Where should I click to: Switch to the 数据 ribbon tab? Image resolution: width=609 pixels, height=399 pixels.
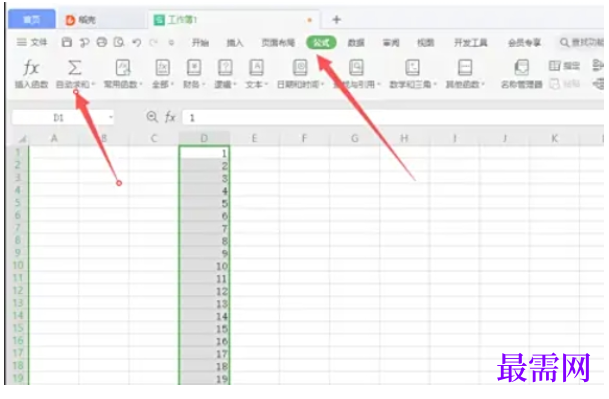(x=356, y=42)
